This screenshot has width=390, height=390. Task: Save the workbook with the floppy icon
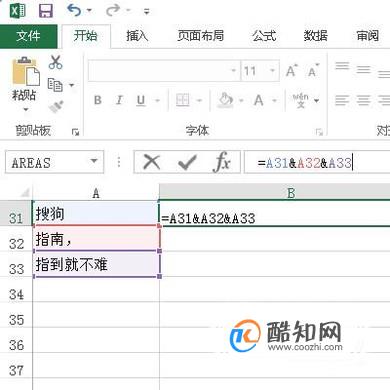point(46,11)
